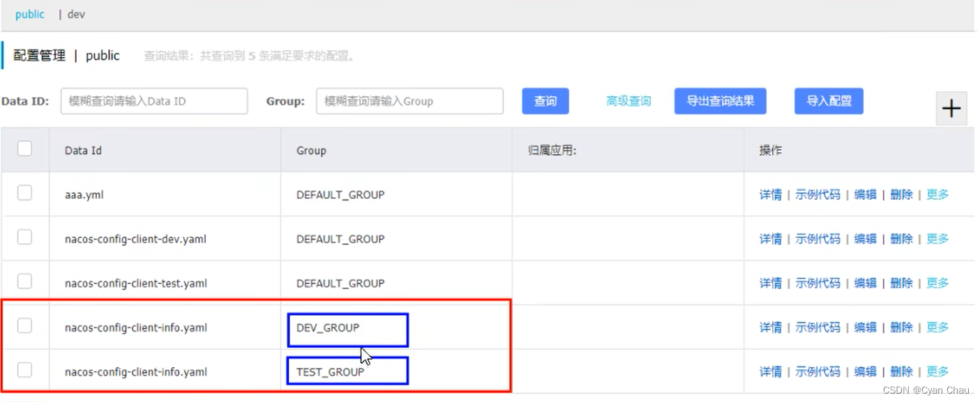Screen dimensions: 980x402
Task: Click DEFAULT_GROUP in the aaa.yml row
Action: coord(340,195)
